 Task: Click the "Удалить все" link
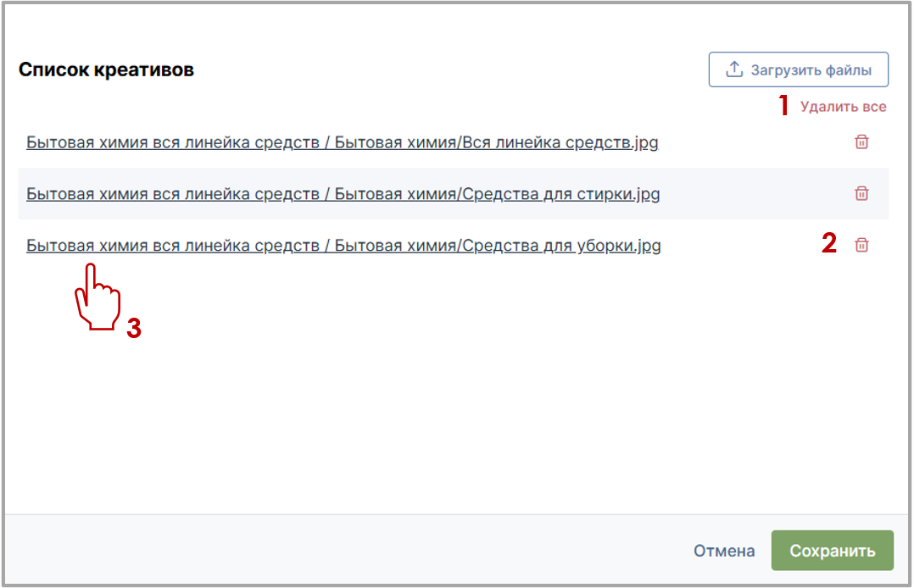(843, 107)
